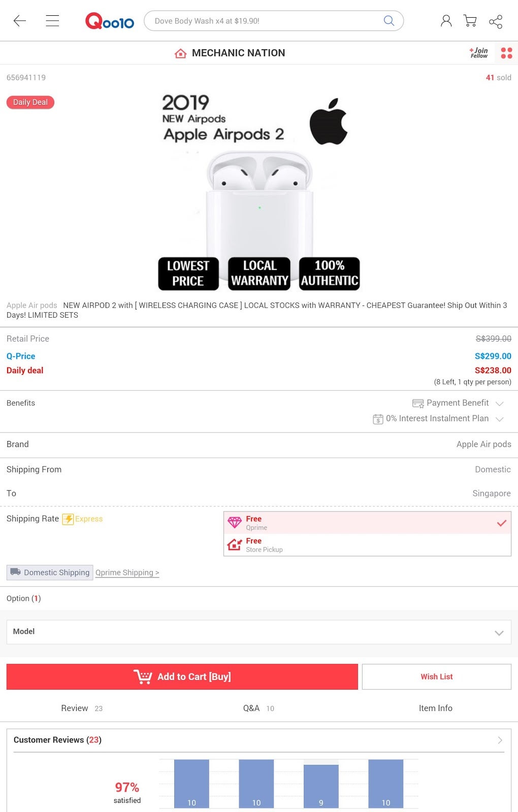Select Free Store Pickup shipping option
The height and width of the screenshot is (812, 518).
(x=367, y=545)
